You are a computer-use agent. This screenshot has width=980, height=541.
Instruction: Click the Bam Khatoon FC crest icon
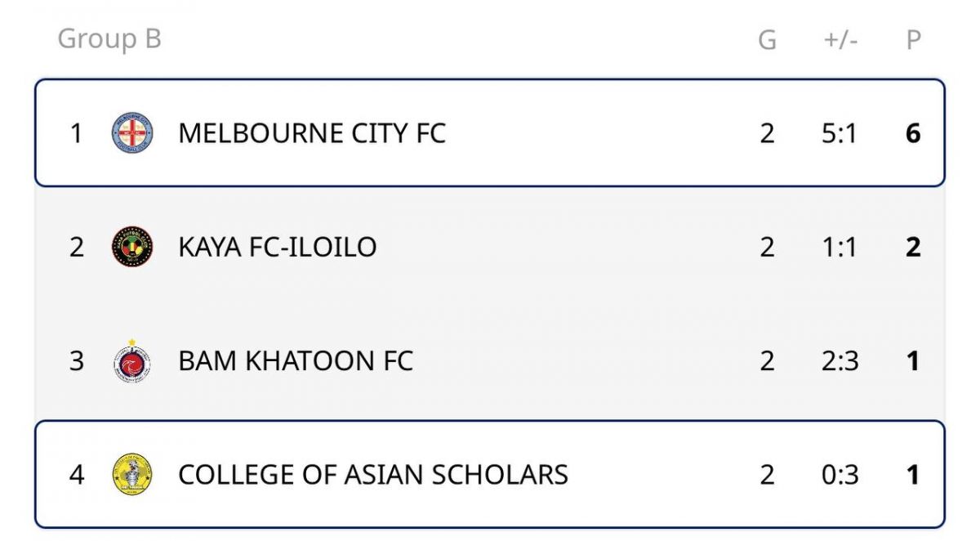coord(132,360)
